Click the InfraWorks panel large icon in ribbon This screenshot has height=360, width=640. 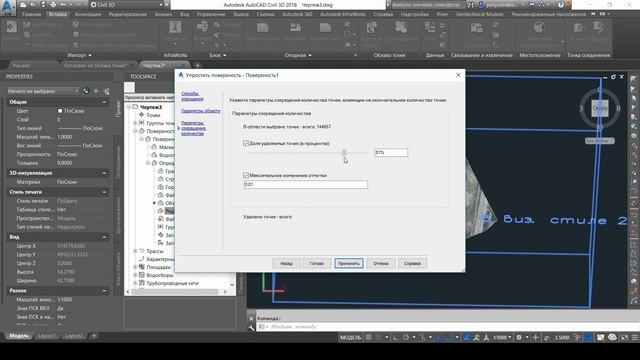pyautogui.click(x=176, y=28)
